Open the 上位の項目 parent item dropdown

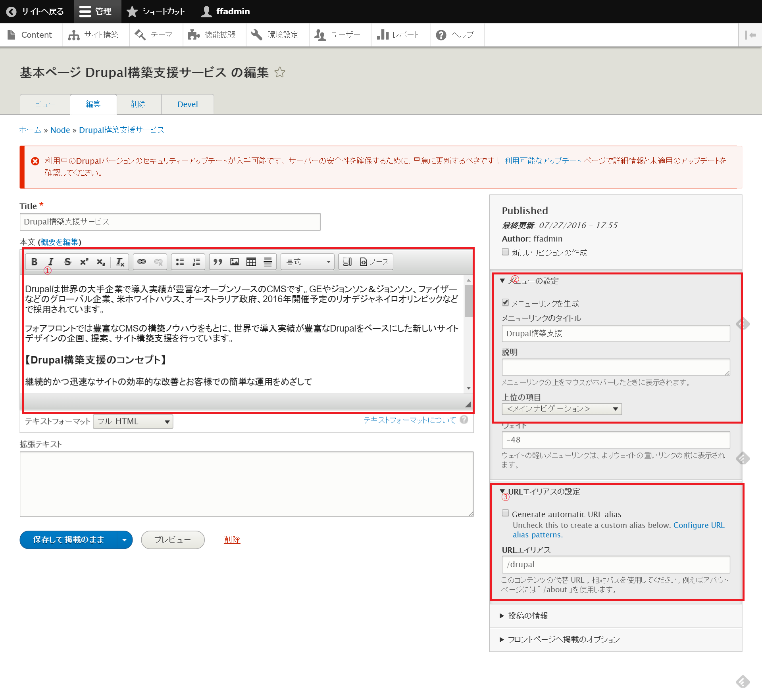(x=562, y=409)
